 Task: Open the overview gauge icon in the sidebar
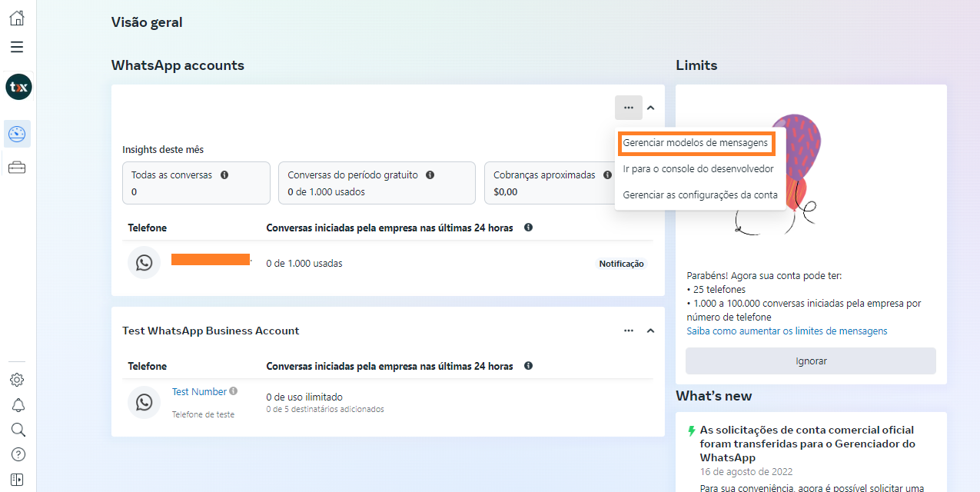(x=17, y=134)
